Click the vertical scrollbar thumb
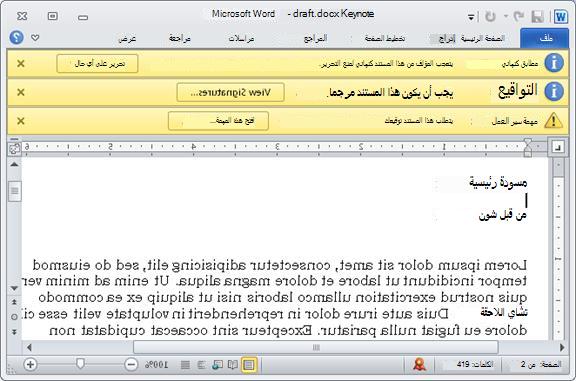 point(14,191)
